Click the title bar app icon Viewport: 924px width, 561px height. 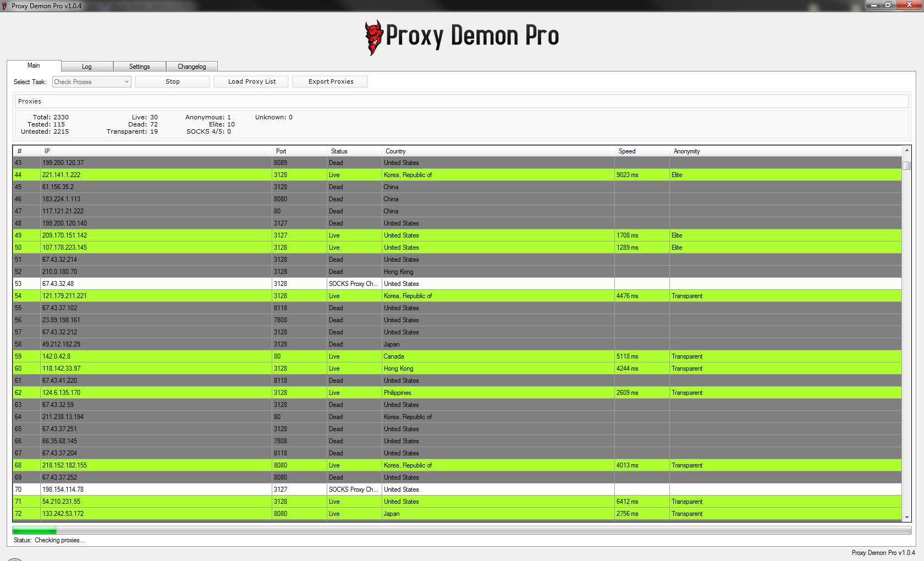[4, 5]
